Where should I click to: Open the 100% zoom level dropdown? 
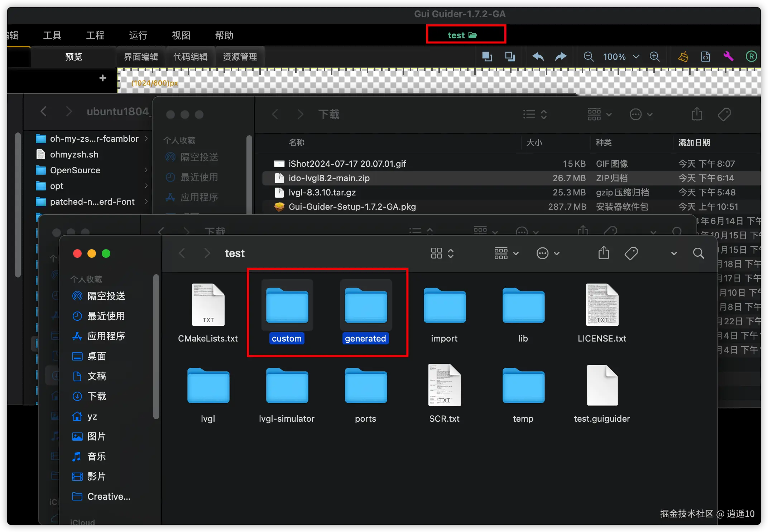click(636, 57)
